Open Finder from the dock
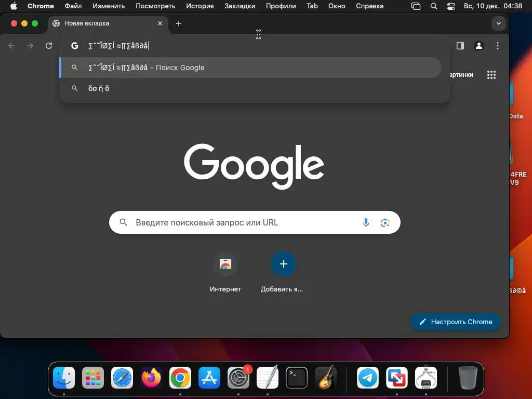Image resolution: width=532 pixels, height=399 pixels. click(x=64, y=378)
